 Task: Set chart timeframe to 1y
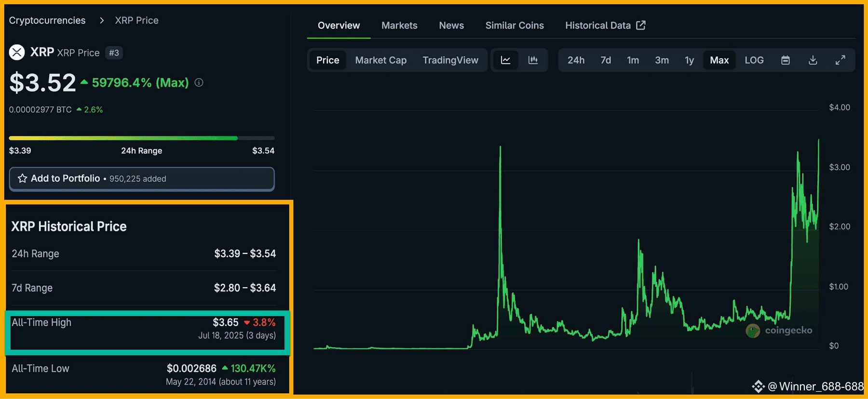click(690, 60)
